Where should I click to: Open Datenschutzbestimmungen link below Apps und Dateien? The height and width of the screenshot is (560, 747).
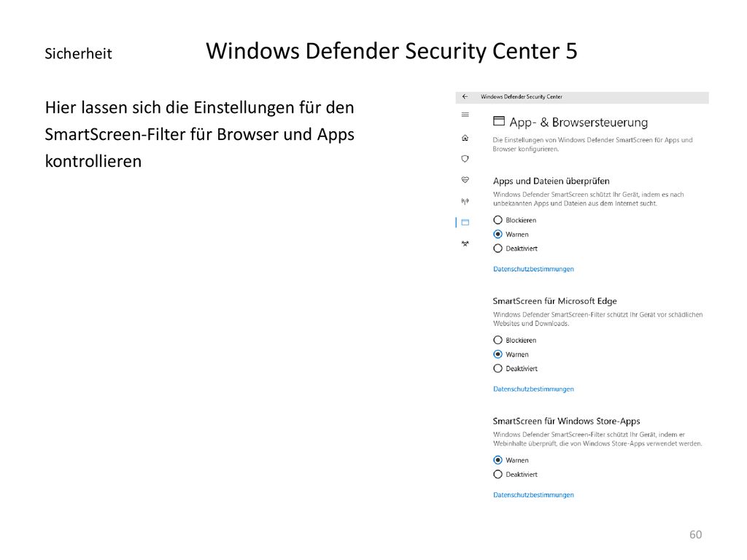pos(533,269)
